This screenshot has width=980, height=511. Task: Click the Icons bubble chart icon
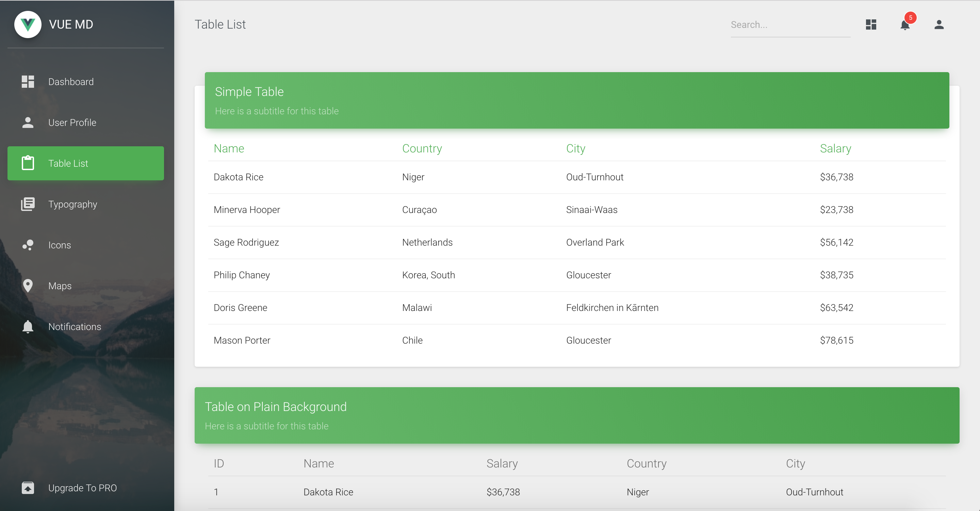(x=28, y=245)
